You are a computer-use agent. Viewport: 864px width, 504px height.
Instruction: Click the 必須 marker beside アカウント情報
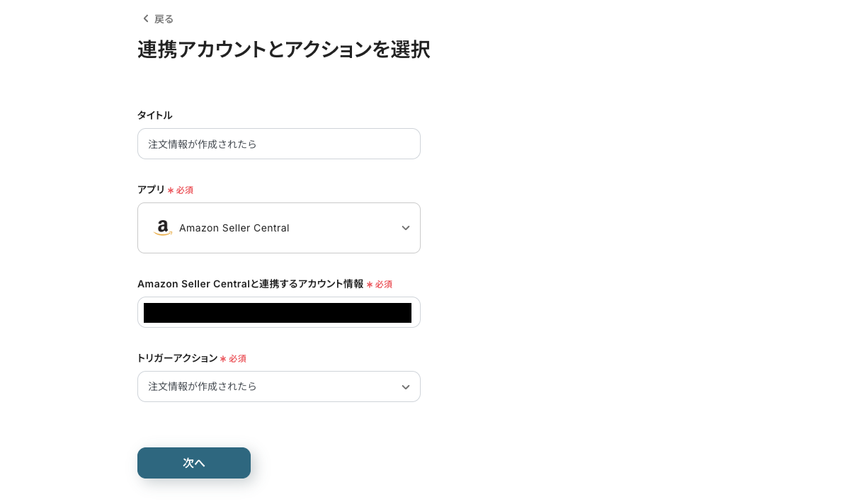point(384,285)
